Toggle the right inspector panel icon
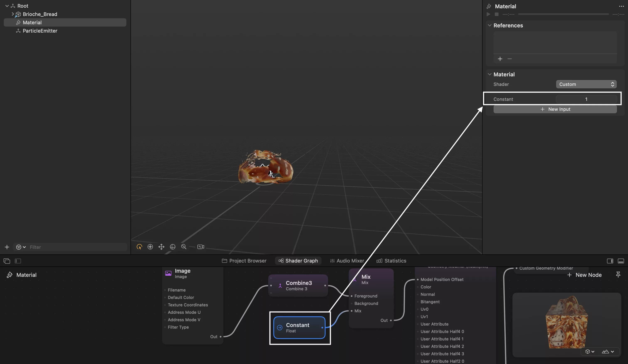The height and width of the screenshot is (364, 628). point(610,261)
